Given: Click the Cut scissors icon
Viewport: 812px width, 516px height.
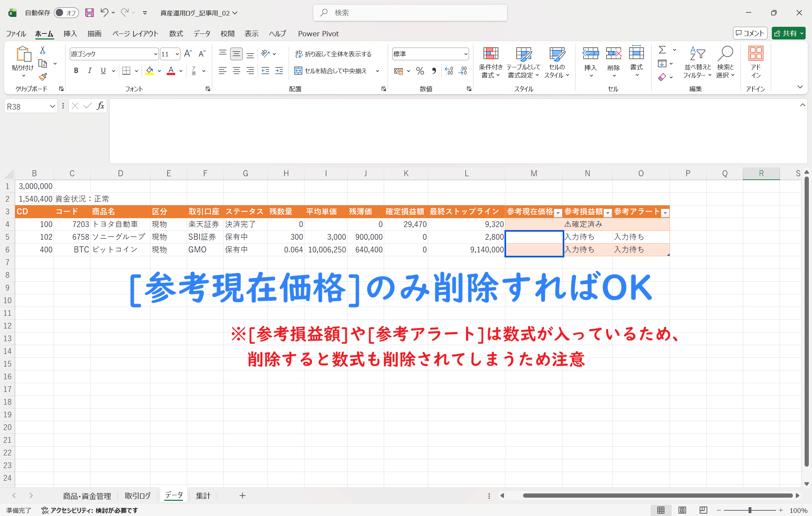Looking at the screenshot, I should click(43, 50).
